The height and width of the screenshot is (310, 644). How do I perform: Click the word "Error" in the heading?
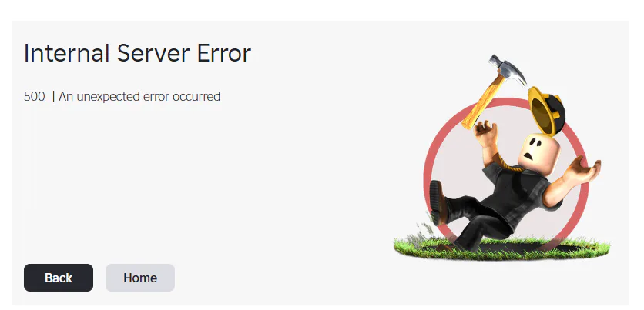coord(224,53)
